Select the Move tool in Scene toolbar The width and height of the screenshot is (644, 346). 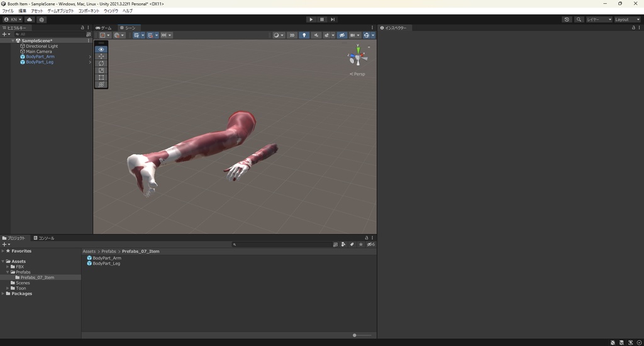point(101,56)
